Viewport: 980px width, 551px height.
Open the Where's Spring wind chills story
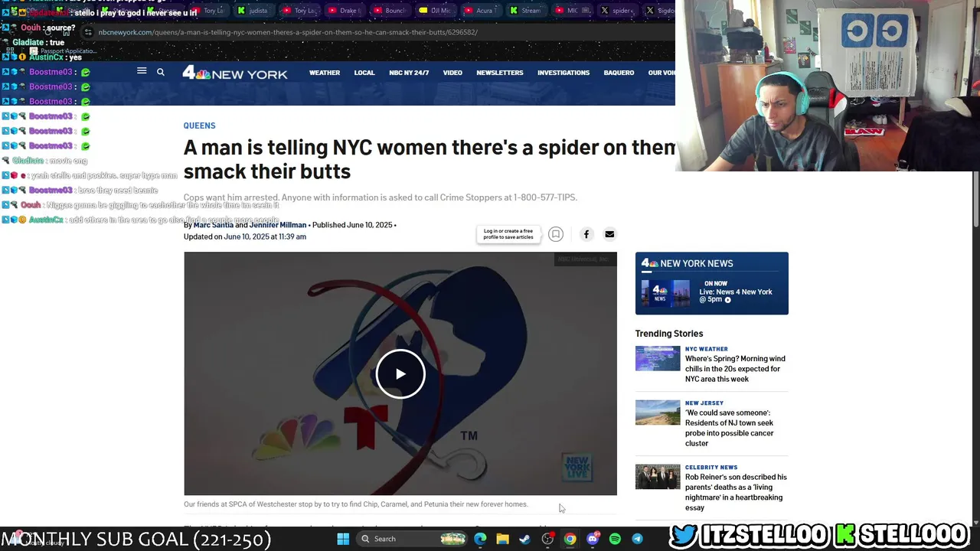click(x=735, y=369)
